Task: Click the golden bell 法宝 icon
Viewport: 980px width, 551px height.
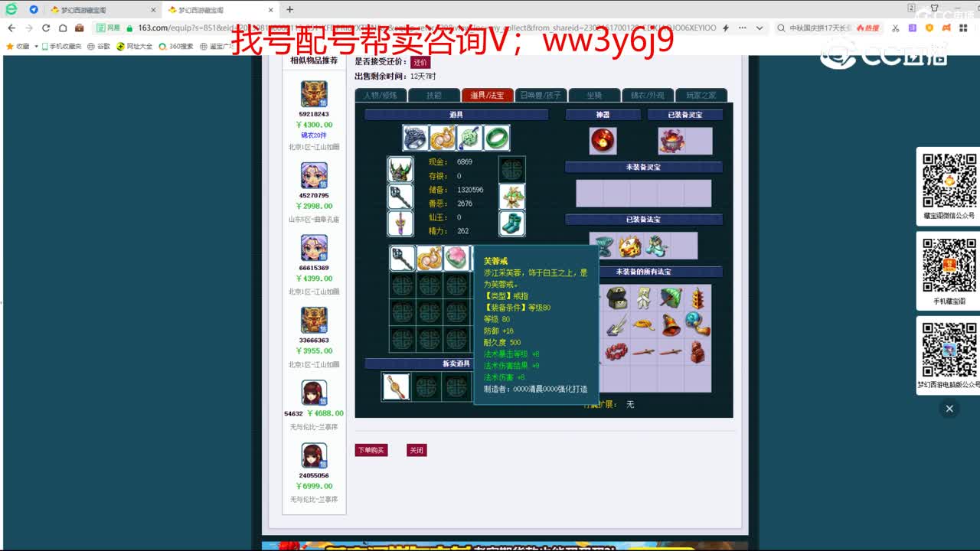Action: click(671, 325)
